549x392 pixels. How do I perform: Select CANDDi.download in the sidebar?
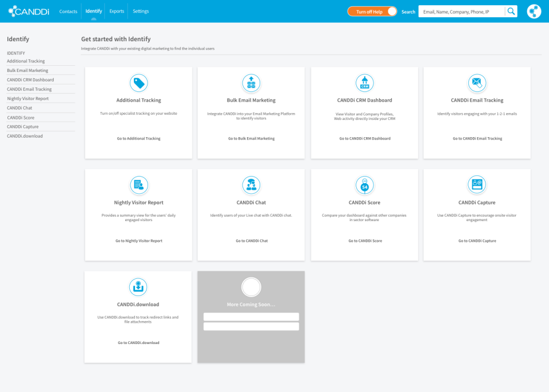click(x=25, y=136)
